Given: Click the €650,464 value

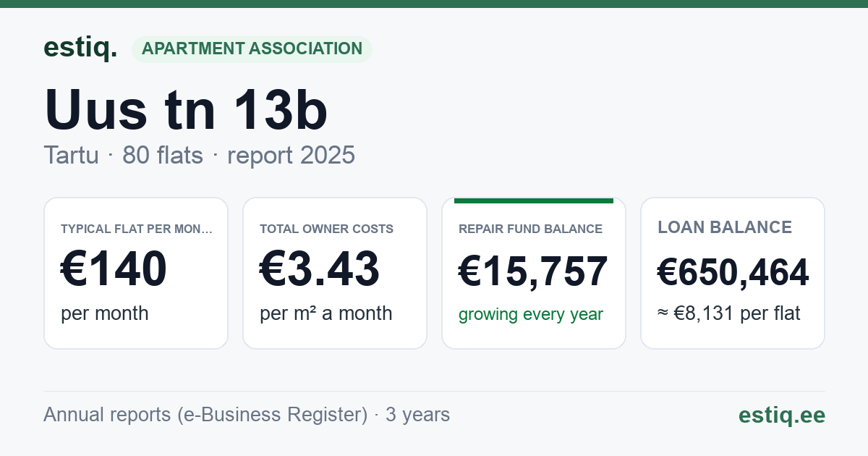Looking at the screenshot, I should coord(733,273).
